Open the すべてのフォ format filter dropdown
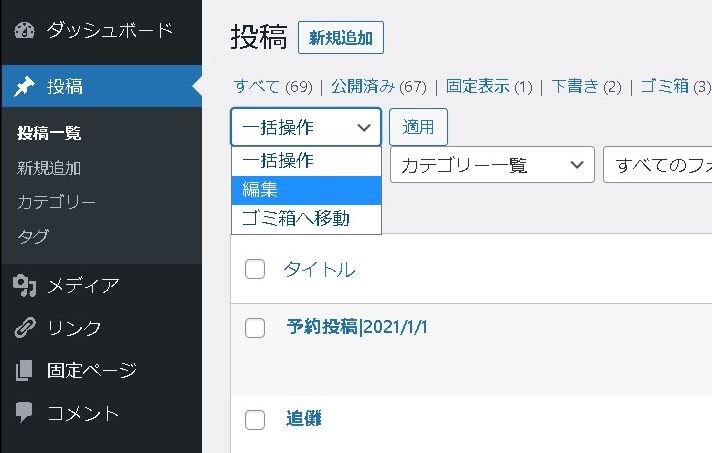Image resolution: width=712 pixels, height=453 pixels. click(658, 165)
